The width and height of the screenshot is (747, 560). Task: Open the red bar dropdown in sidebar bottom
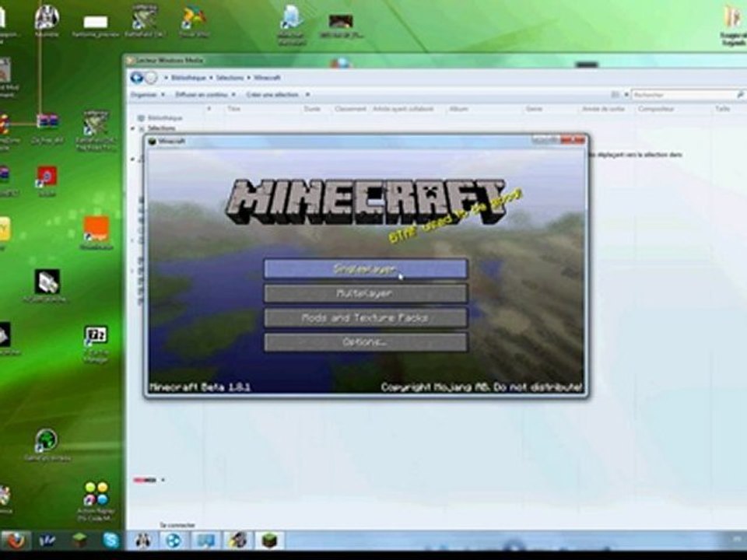point(163,480)
